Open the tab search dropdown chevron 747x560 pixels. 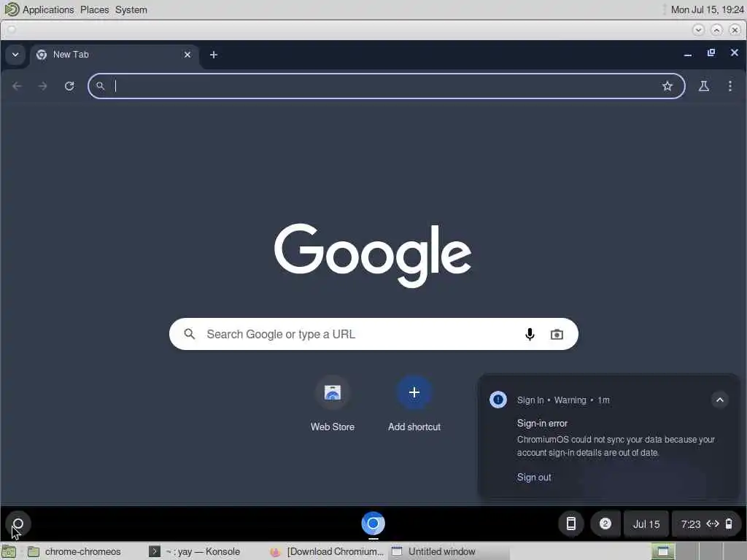[15, 55]
